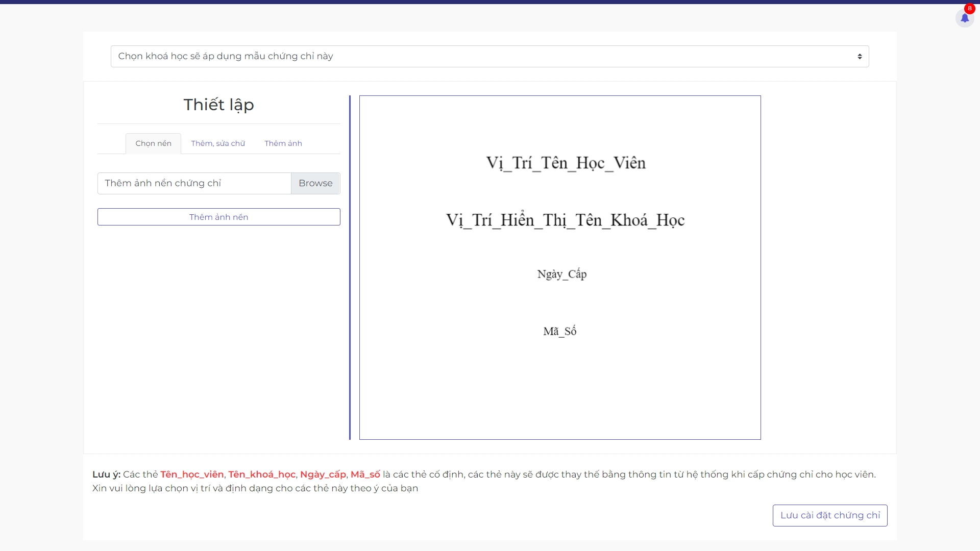This screenshot has width=980, height=551.
Task: Click the course dropdown arrow indicator
Action: [x=860, y=57]
